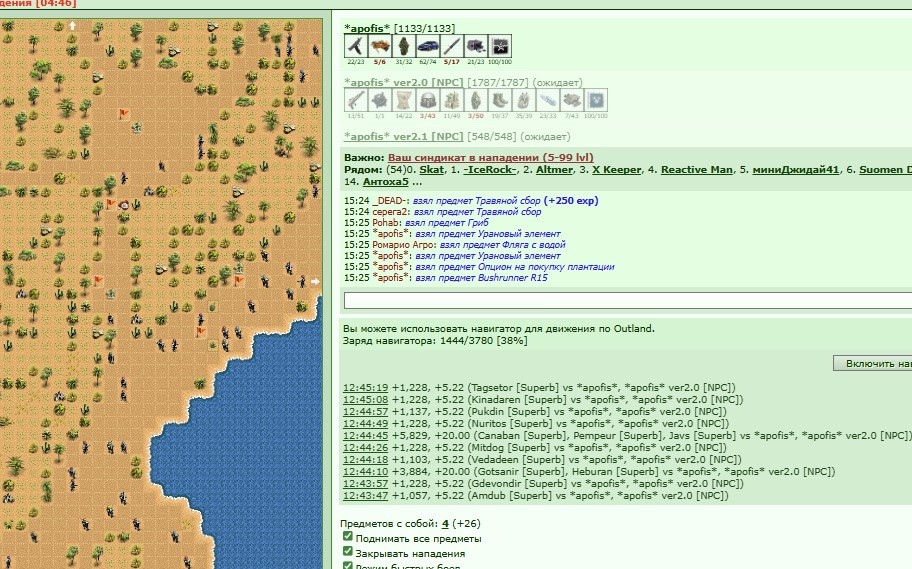Image resolution: width=912 pixels, height=569 pixels.
Task: Open battle log entry 12:44:57 vs Pukdin
Action: coord(365,412)
